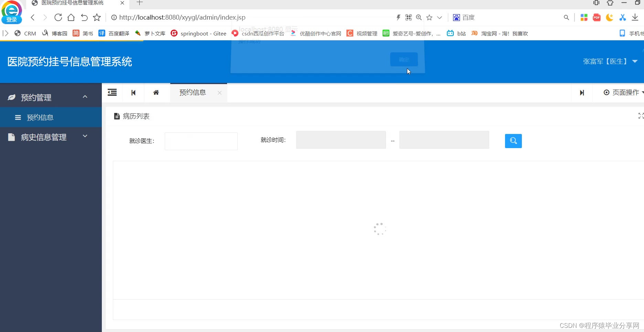The height and width of the screenshot is (332, 644).
Task: Expand the bookmarks sidebar toggle arrow
Action: [6, 33]
